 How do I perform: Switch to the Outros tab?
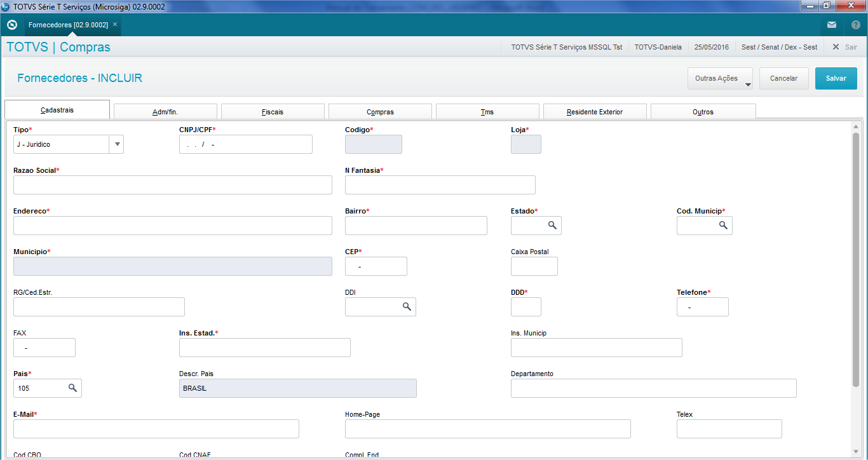pyautogui.click(x=703, y=112)
